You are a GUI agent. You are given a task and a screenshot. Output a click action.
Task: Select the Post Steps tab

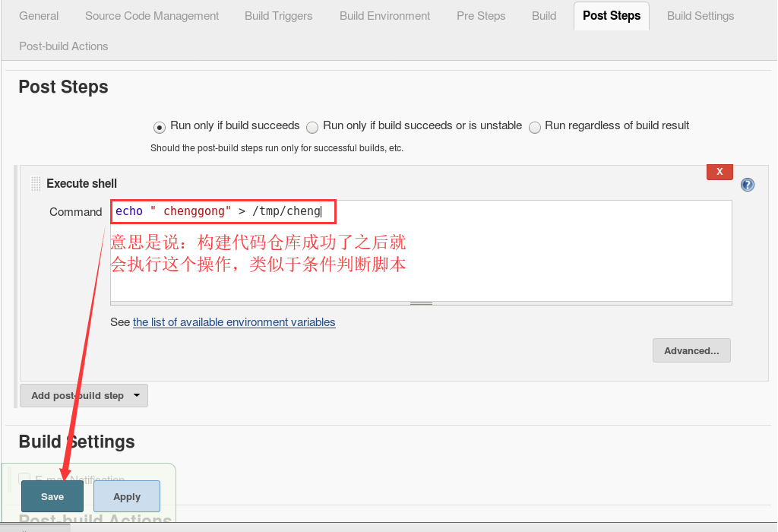[x=612, y=16]
